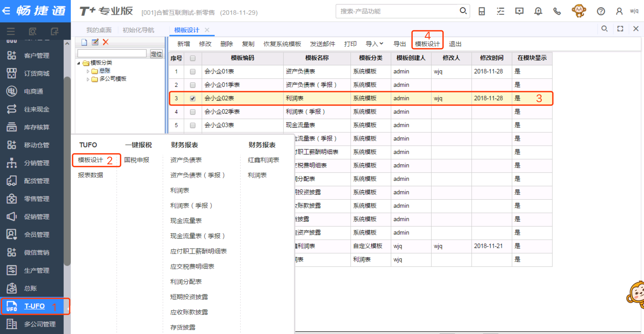Click 模板设计 in the toolbar
644x334 pixels.
tap(427, 44)
